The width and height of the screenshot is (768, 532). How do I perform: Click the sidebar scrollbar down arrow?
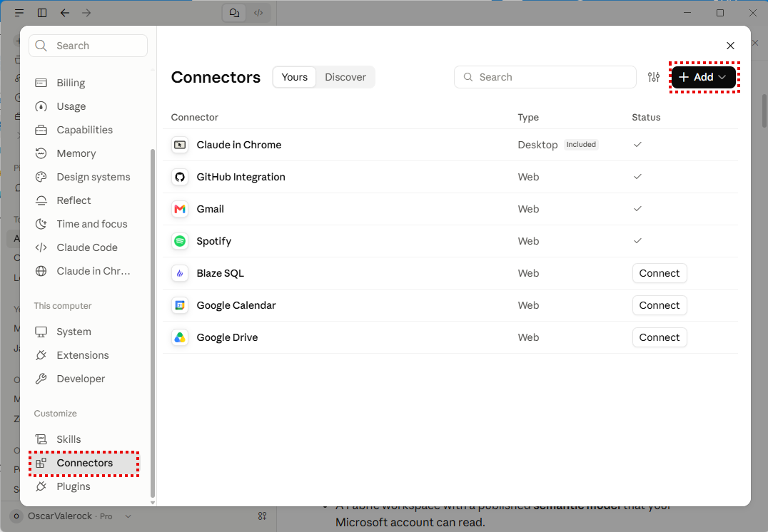tap(152, 503)
